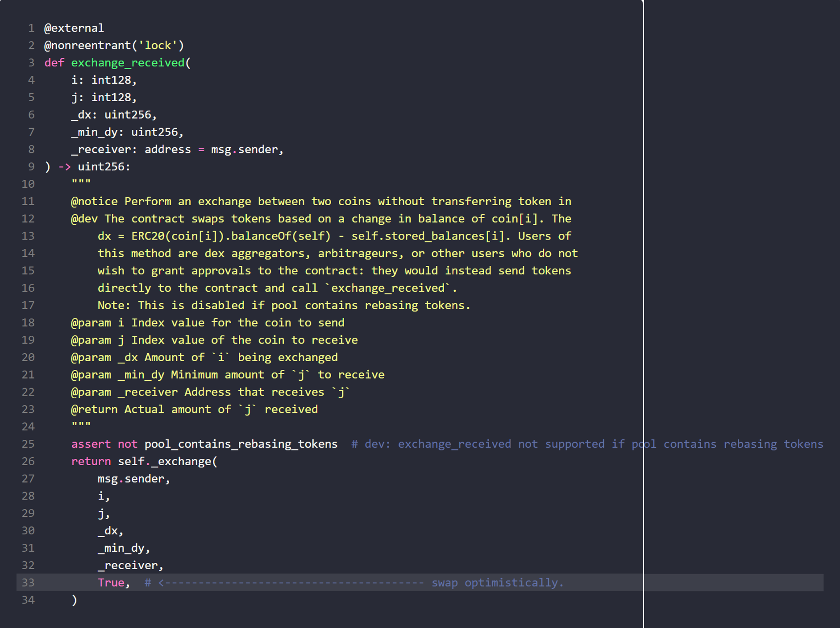Click '_receiver: address = msg.sender,' line

tap(178, 149)
